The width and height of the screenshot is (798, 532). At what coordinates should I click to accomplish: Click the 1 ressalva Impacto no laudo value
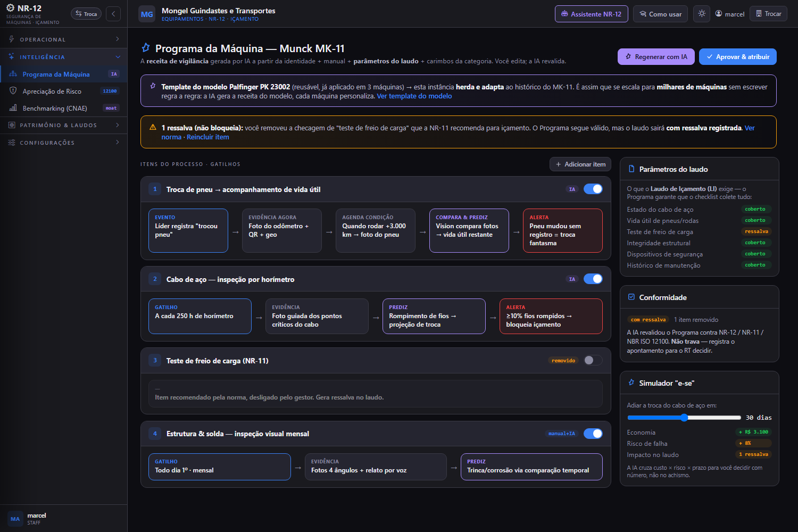tap(753, 454)
